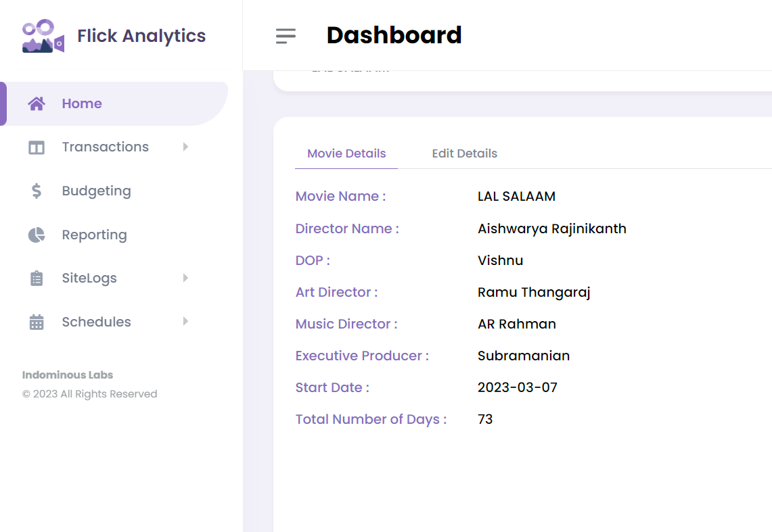Click the Indominous Labs footer text

tap(68, 375)
